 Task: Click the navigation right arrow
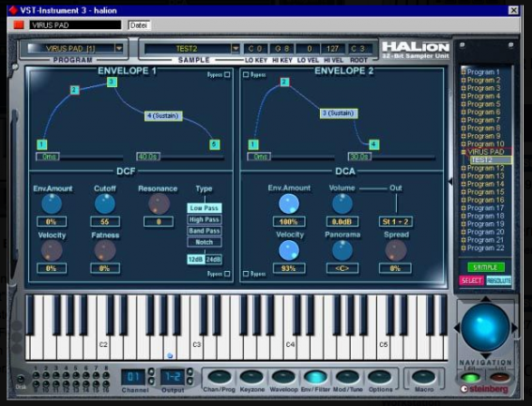point(514,327)
